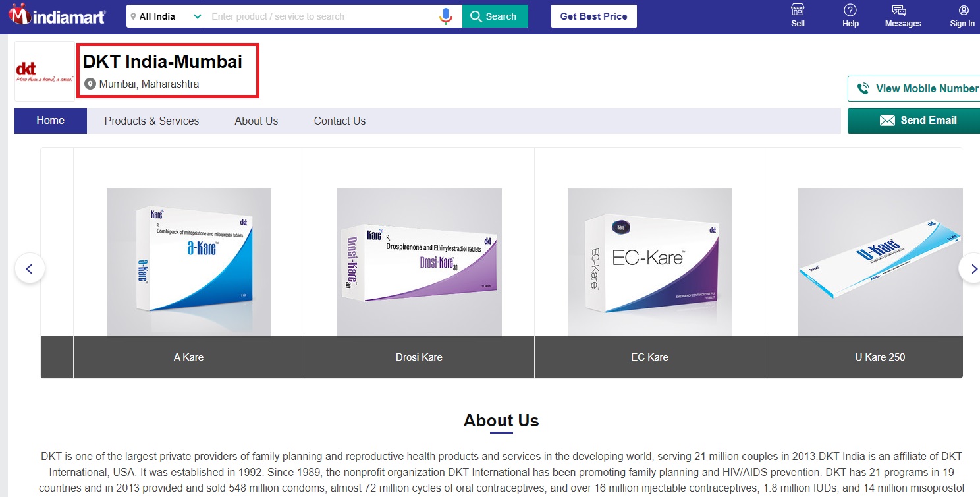This screenshot has width=980, height=497.
Task: Open the Drosi-Kare product image
Action: click(420, 262)
